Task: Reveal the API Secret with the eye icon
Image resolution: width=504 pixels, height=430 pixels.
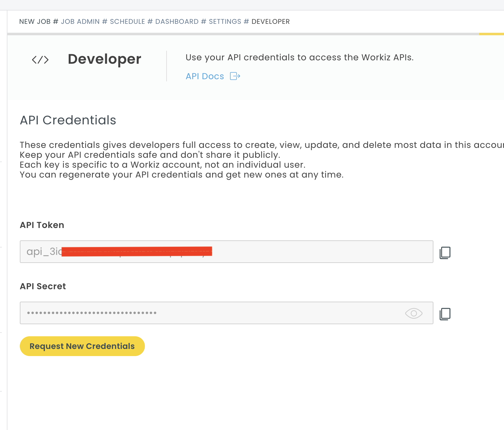Action: coord(414,313)
